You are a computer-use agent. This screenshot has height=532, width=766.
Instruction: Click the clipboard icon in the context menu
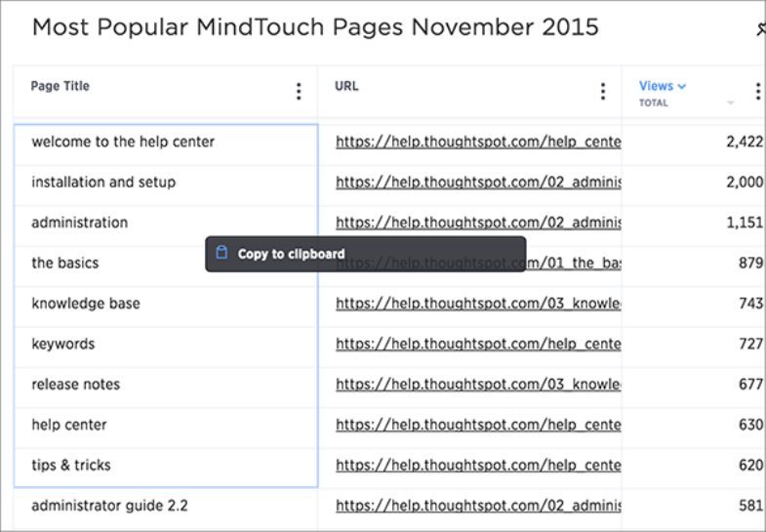tap(222, 253)
